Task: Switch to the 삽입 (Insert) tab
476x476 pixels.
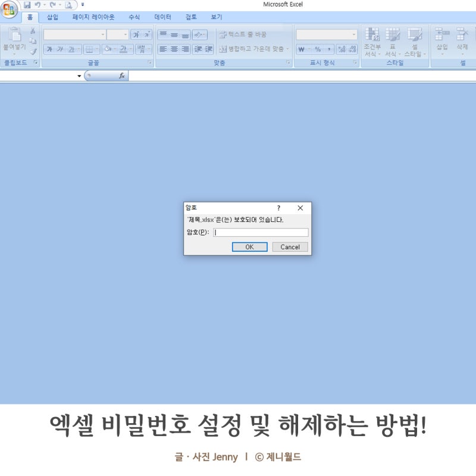Action: [52, 17]
